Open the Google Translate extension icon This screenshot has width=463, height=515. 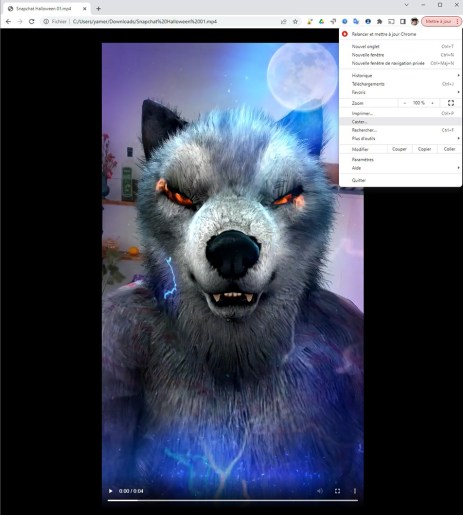pyautogui.click(x=356, y=22)
